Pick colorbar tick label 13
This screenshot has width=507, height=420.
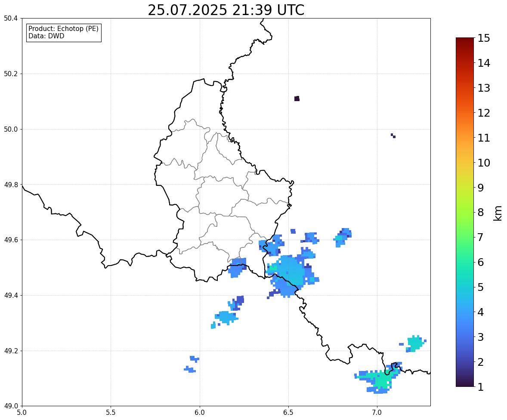pyautogui.click(x=484, y=88)
